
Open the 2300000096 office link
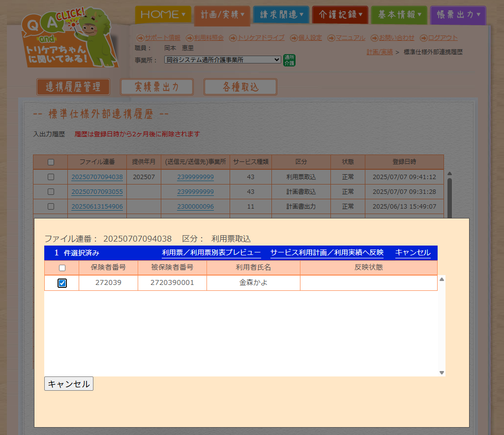point(195,207)
